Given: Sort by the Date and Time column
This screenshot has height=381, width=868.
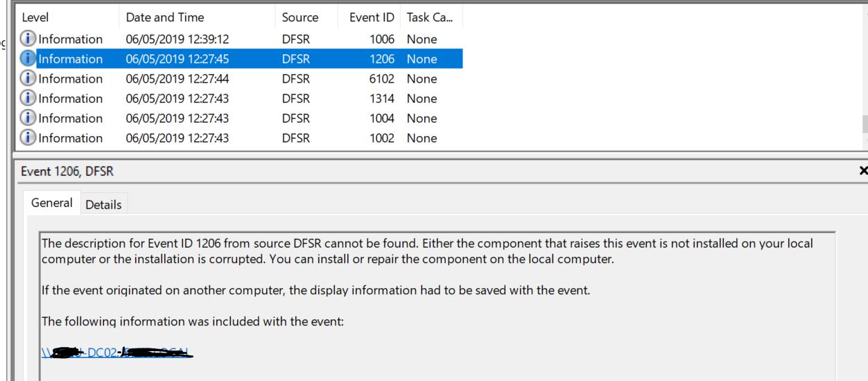Looking at the screenshot, I should [x=165, y=17].
